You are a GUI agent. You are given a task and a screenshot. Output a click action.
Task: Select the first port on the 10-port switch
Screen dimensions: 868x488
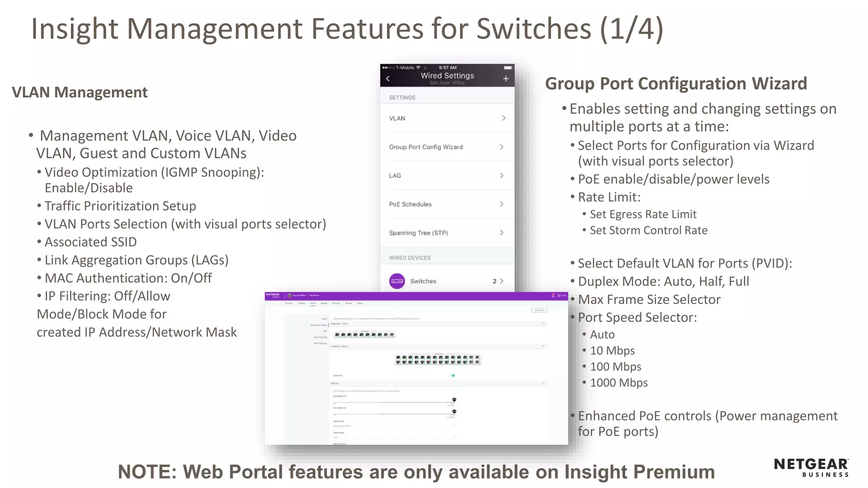pos(337,335)
